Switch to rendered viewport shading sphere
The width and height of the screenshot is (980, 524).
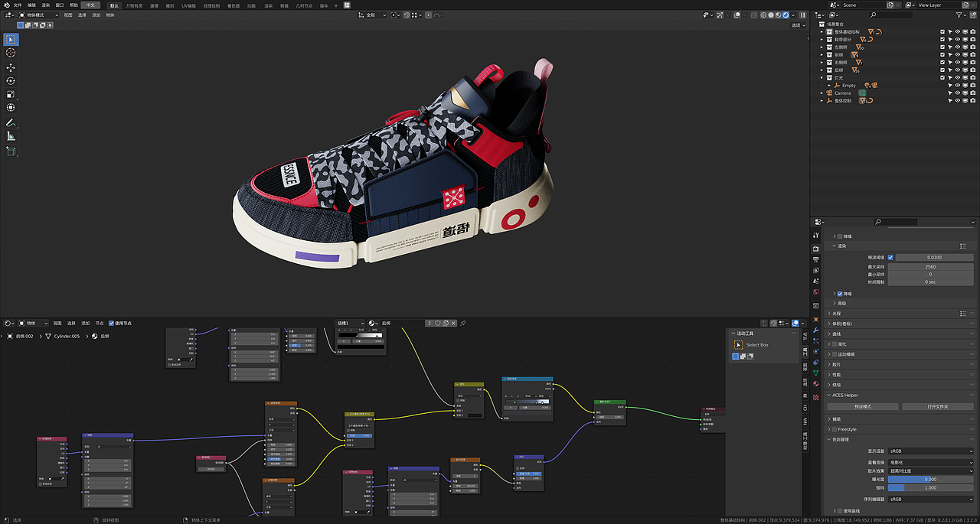coord(786,15)
